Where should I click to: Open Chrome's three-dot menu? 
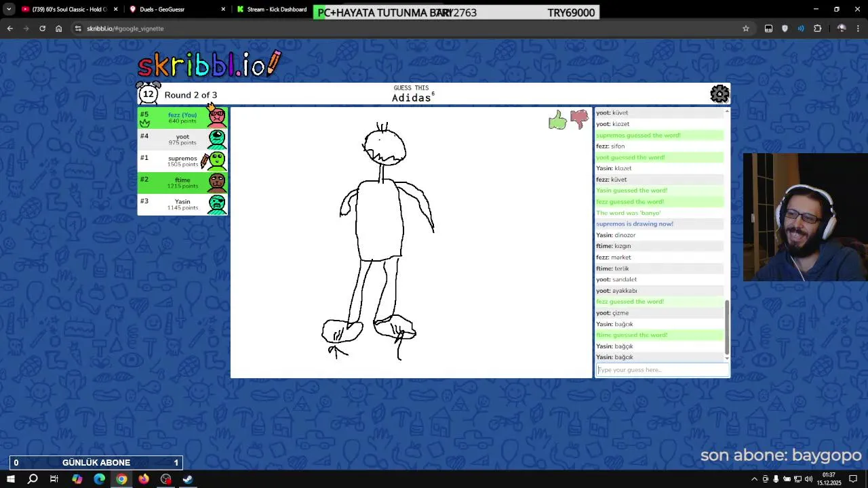coord(858,28)
